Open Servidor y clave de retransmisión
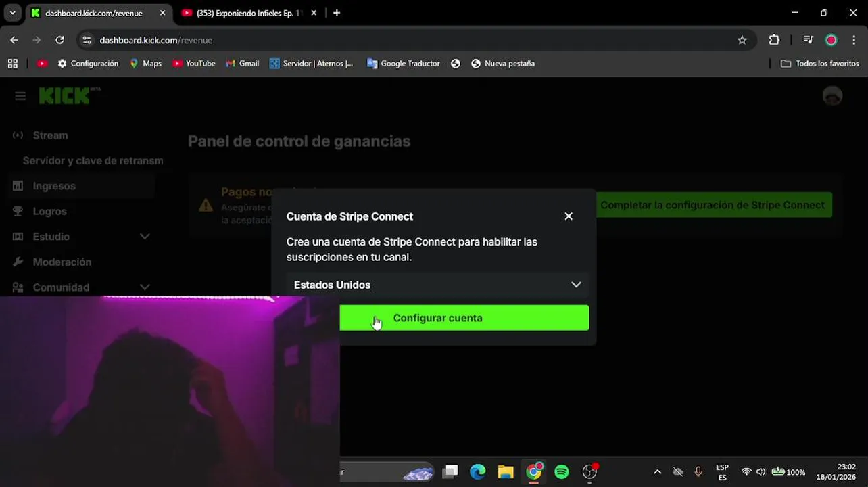Viewport: 868px width, 487px height. tap(93, 160)
